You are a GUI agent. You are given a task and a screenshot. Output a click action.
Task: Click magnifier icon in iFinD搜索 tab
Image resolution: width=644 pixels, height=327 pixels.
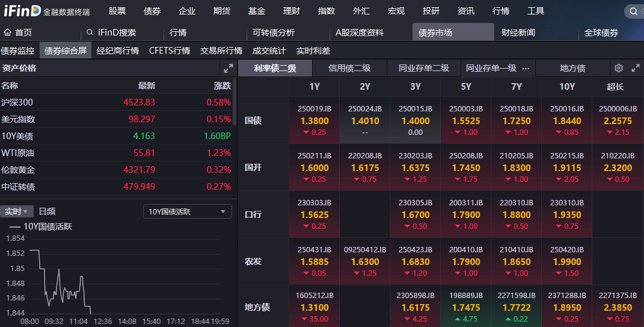90,32
